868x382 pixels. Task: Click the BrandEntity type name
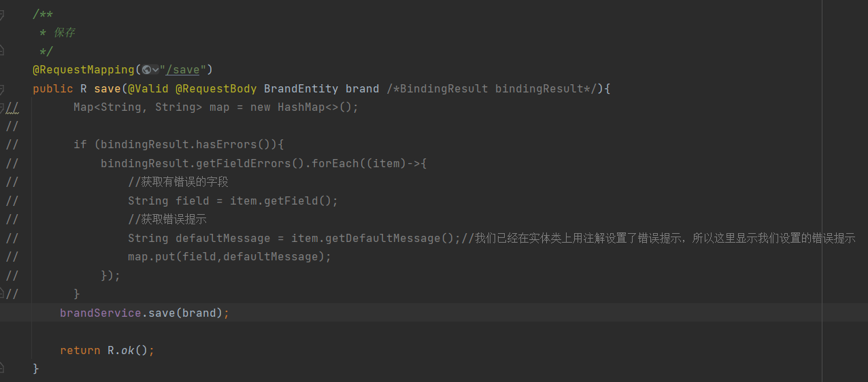(301, 89)
